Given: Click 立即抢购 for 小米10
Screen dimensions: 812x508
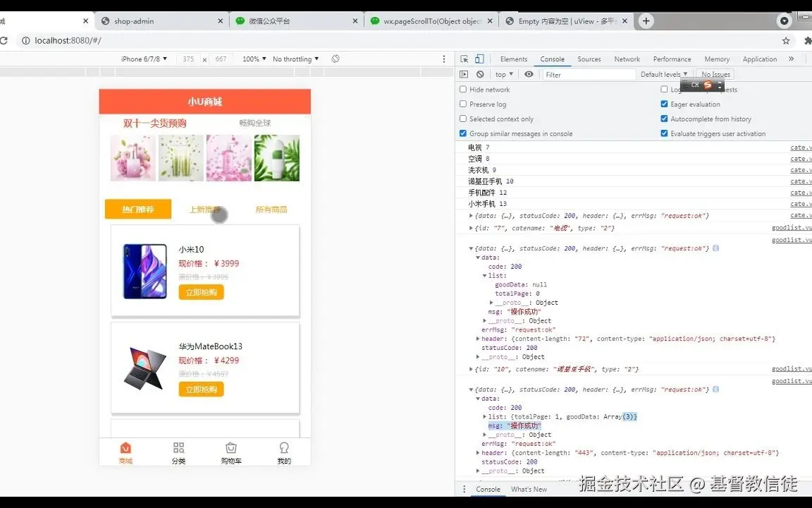Looking at the screenshot, I should (x=201, y=292).
